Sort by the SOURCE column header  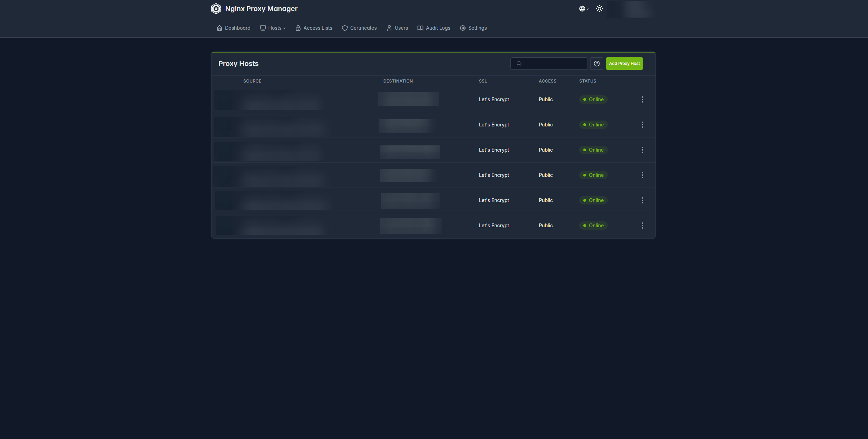coord(252,81)
